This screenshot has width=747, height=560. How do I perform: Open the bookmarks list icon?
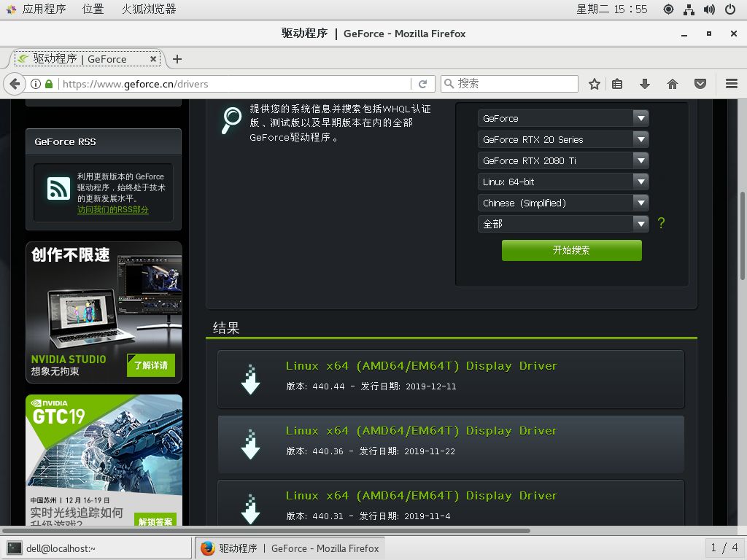coord(617,85)
